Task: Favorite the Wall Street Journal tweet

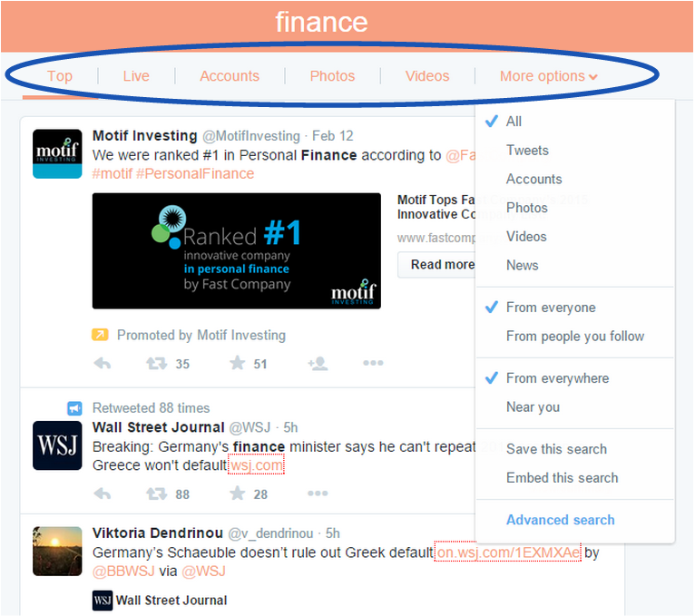Action: 238,494
